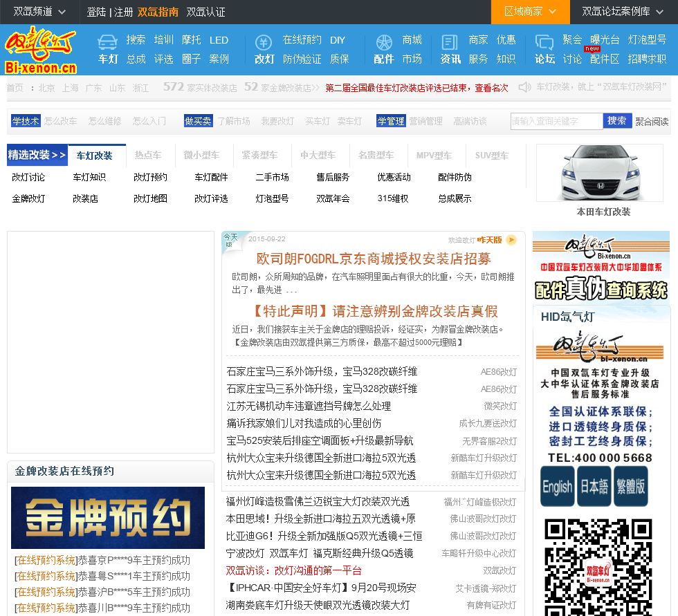Image resolution: width=678 pixels, height=616 pixels.
Task: Open 在线预约 in the top navigation
Action: [302, 39]
